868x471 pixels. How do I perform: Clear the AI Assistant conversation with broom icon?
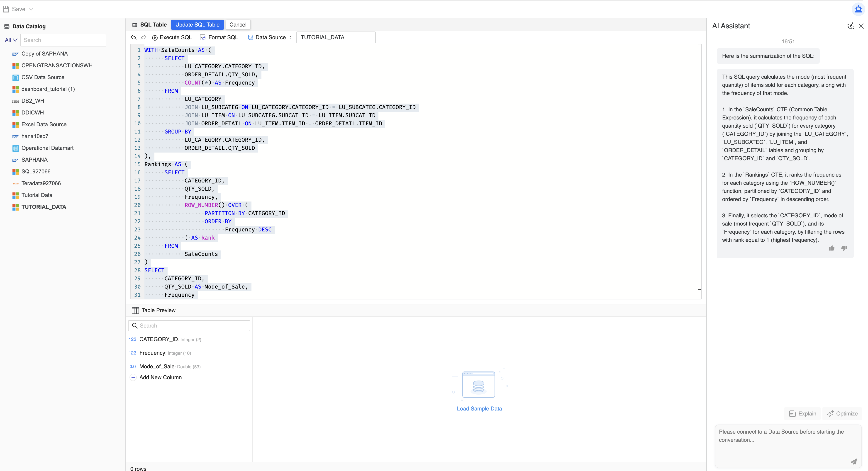pyautogui.click(x=850, y=26)
